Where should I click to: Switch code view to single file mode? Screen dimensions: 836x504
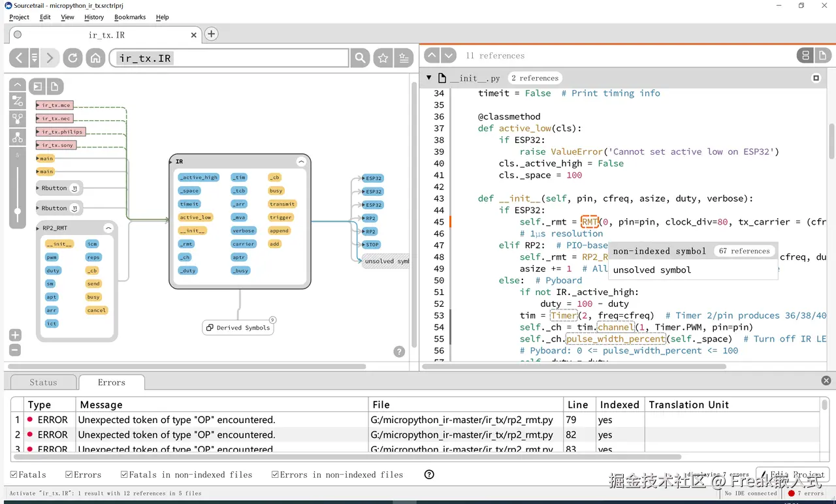coord(823,55)
